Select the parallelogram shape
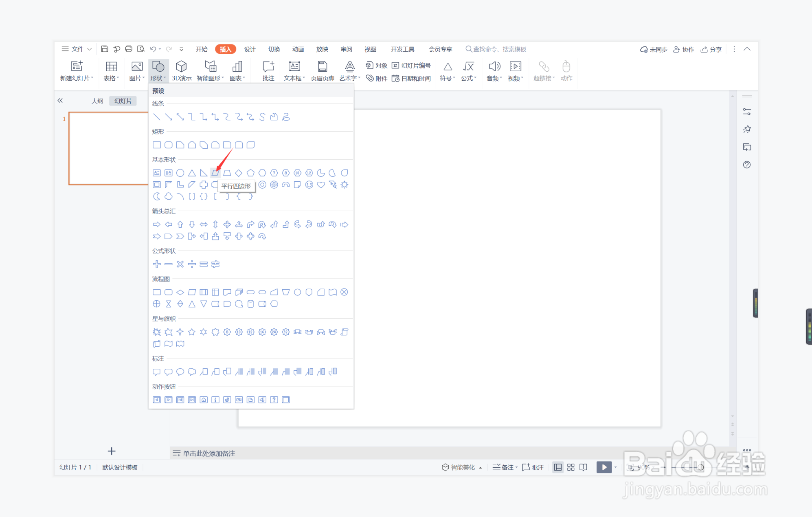The height and width of the screenshot is (517, 812). pos(215,173)
